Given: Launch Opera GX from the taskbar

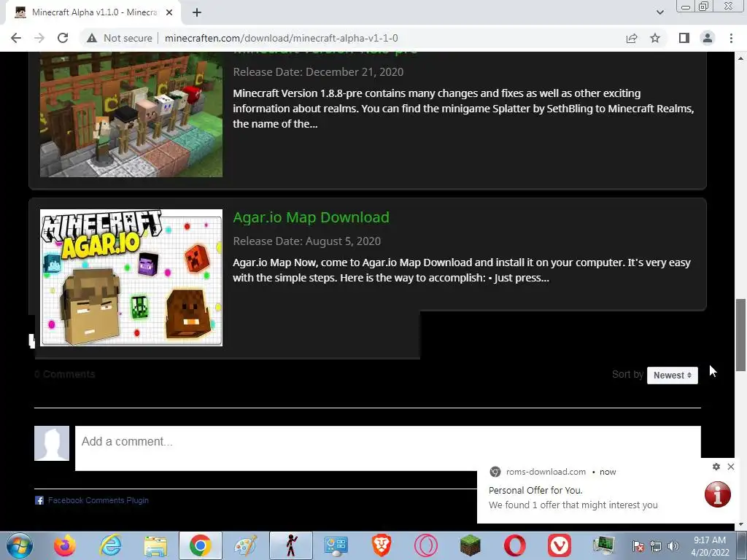Looking at the screenshot, I should (426, 545).
